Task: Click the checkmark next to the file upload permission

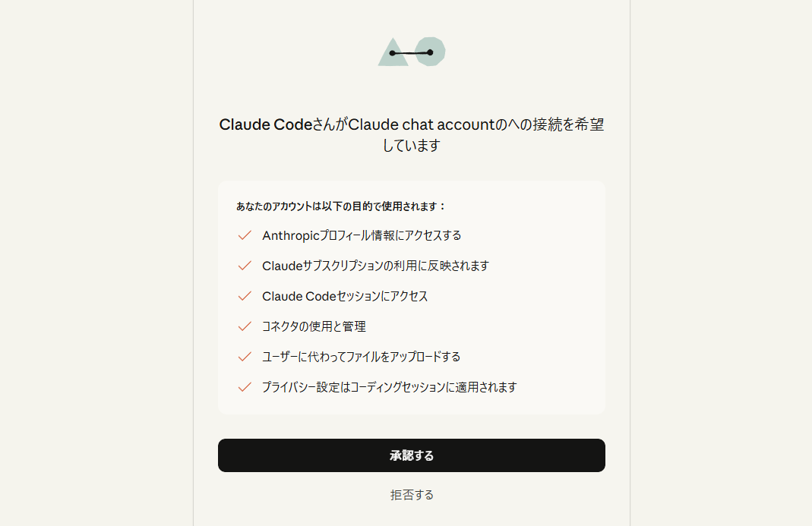Action: coord(244,356)
